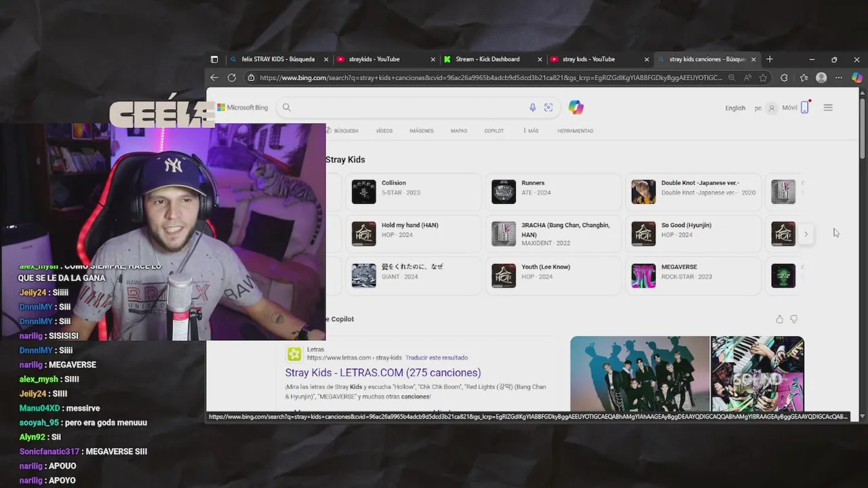Image resolution: width=868 pixels, height=488 pixels.
Task: Open the 3RACHA song card
Action: (553, 234)
